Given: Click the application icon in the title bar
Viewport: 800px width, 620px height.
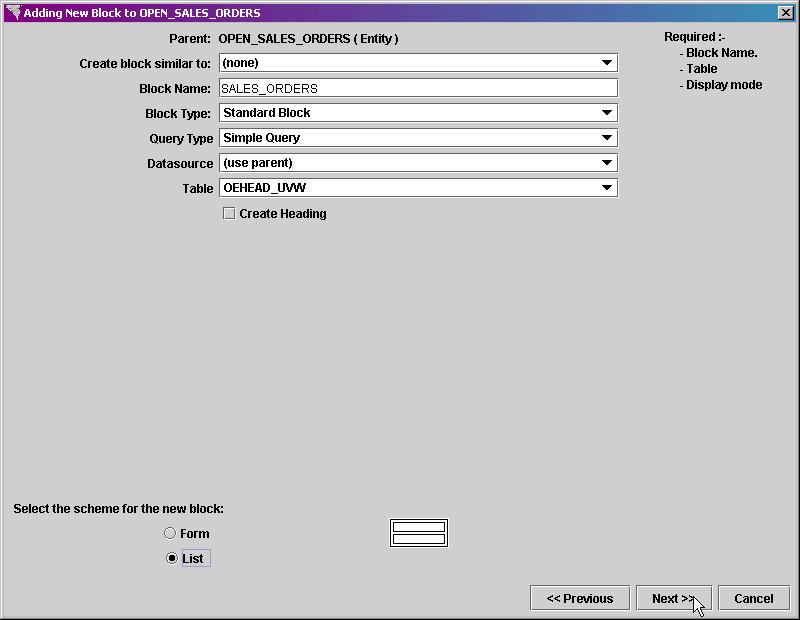Looking at the screenshot, I should coord(12,12).
